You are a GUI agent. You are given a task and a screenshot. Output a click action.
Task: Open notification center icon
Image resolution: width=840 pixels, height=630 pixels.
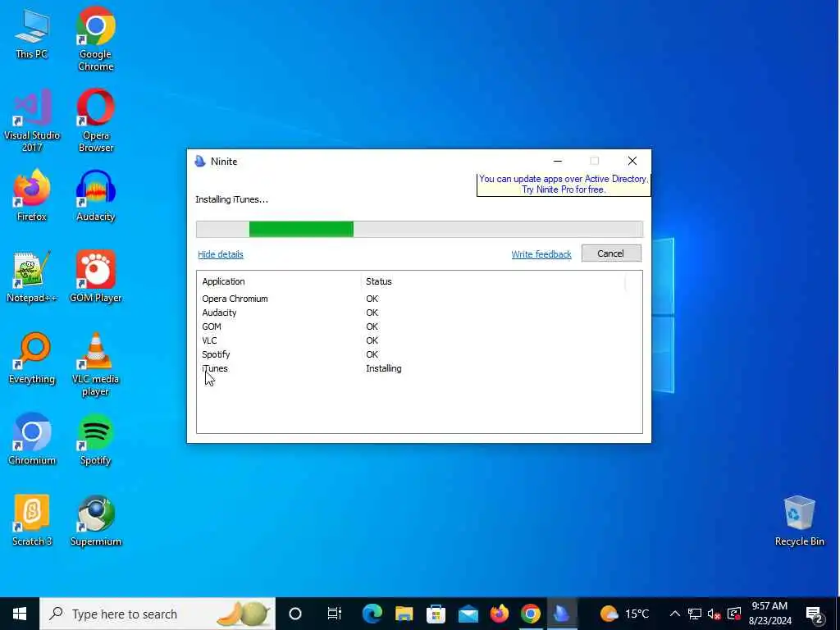pos(815,614)
